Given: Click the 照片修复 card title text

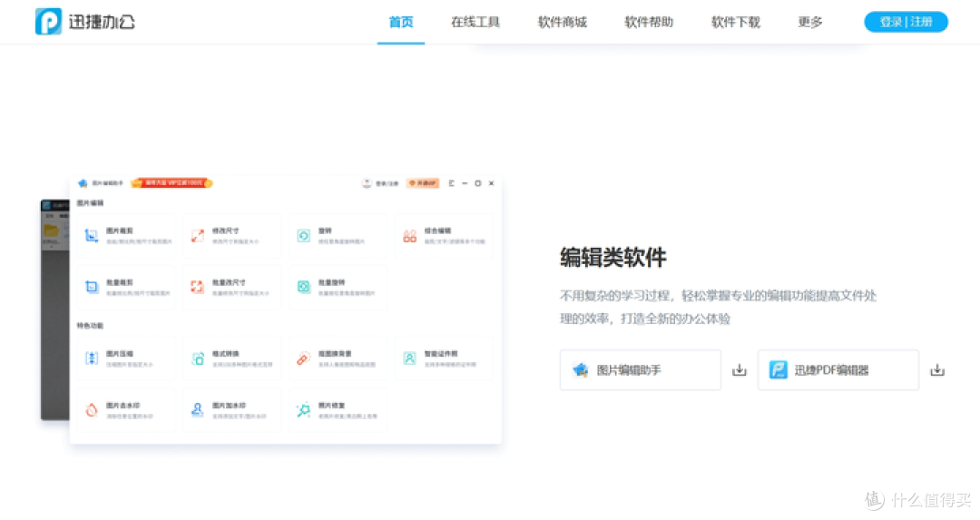Looking at the screenshot, I should point(331,406).
